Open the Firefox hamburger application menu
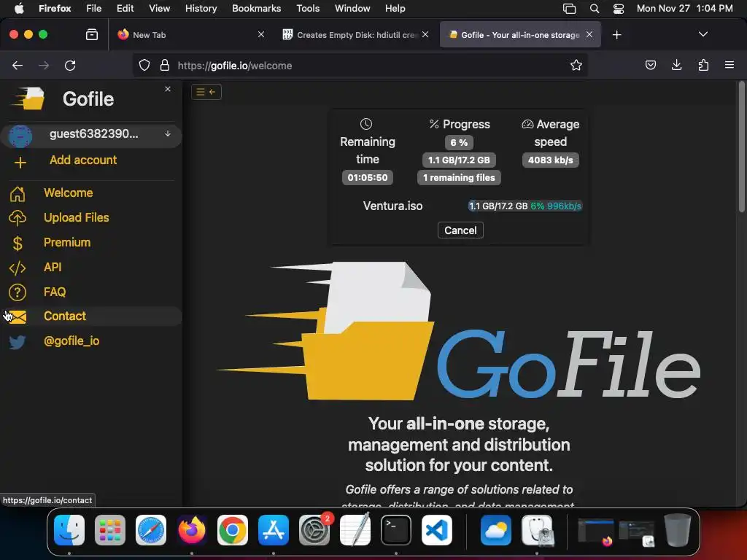This screenshot has height=560, width=747. point(729,65)
